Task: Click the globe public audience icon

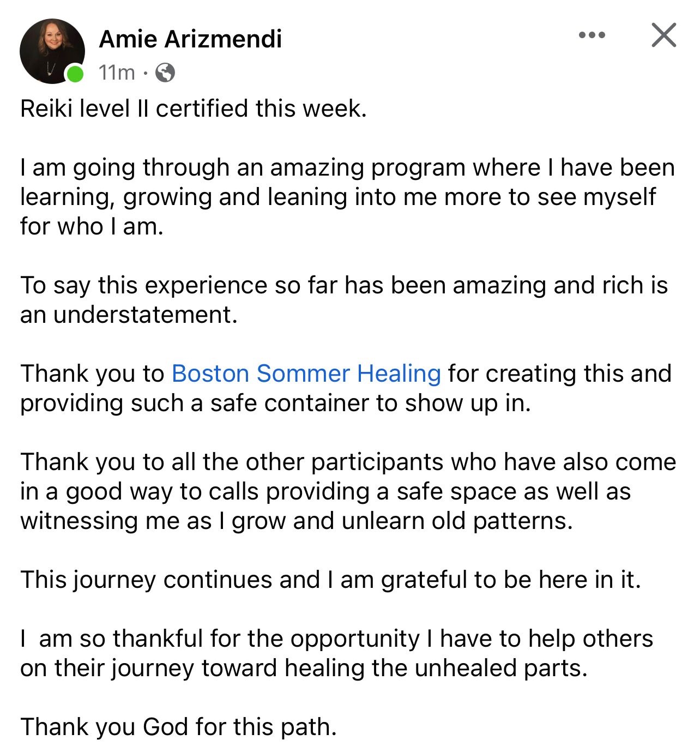Action: [x=165, y=73]
